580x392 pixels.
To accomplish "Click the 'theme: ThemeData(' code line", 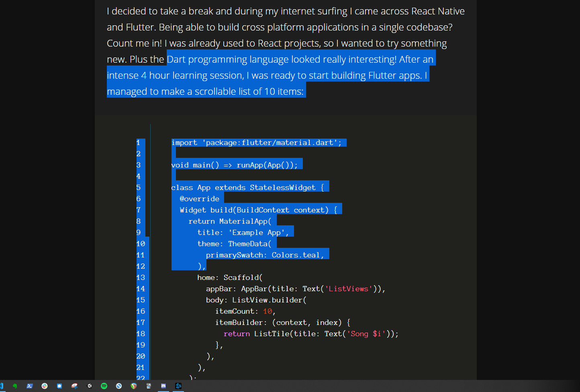I will click(235, 244).
